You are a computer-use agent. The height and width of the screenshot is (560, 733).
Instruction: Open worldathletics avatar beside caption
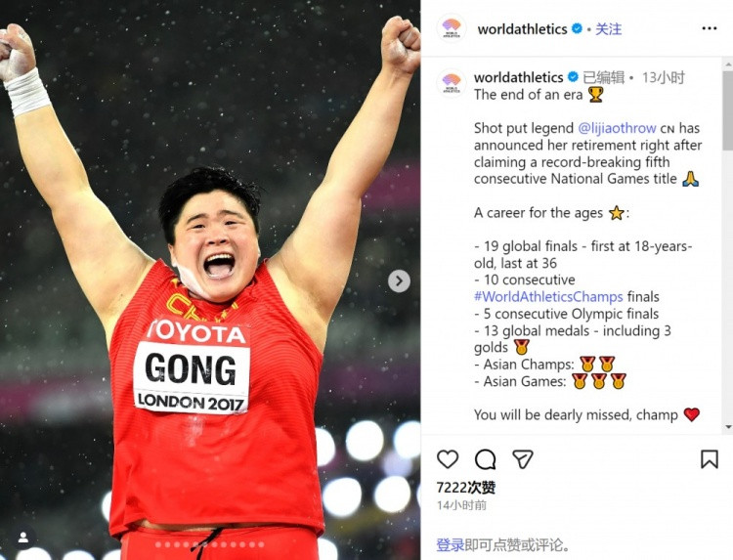click(x=452, y=83)
